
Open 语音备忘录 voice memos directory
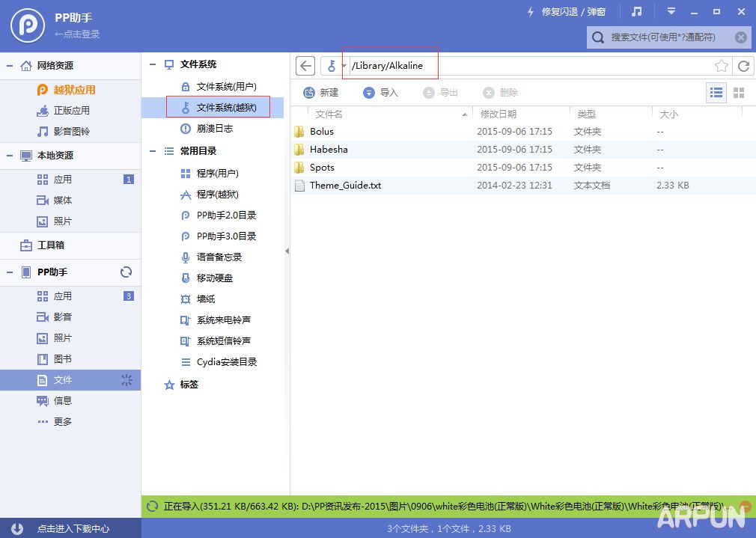[217, 257]
